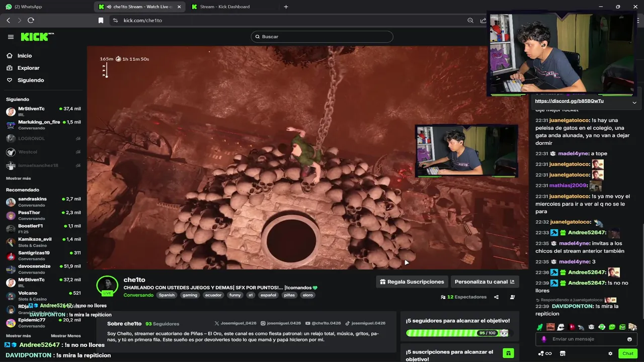Image resolution: width=644 pixels, height=362 pixels.
Task: View the 12 Espectadores viewer count
Action: [463, 297]
